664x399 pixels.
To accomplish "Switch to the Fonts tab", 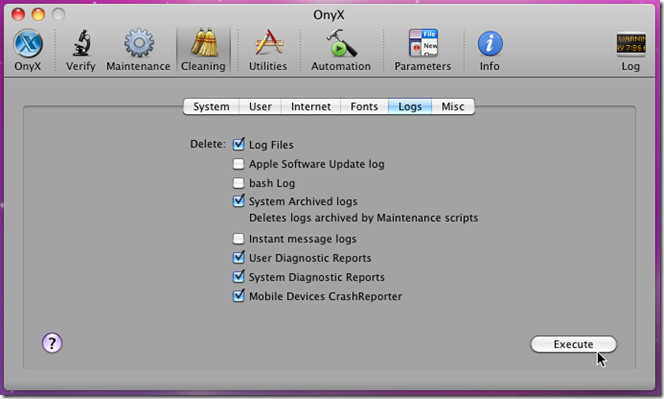I will [x=364, y=106].
